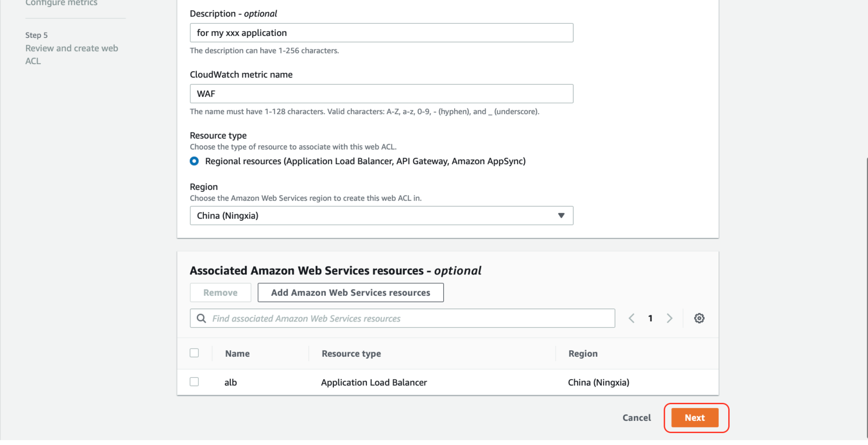Focus the CloudWatch metric name field

[381, 94]
